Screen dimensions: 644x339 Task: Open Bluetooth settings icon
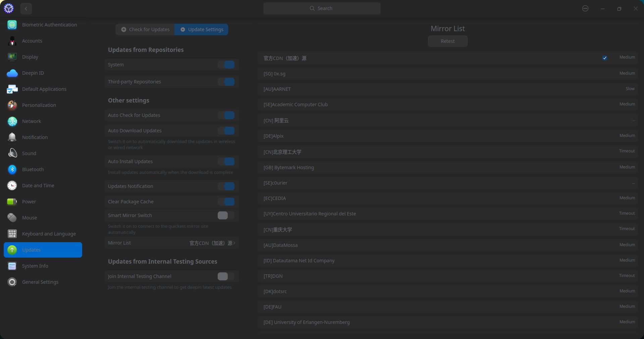click(x=12, y=169)
